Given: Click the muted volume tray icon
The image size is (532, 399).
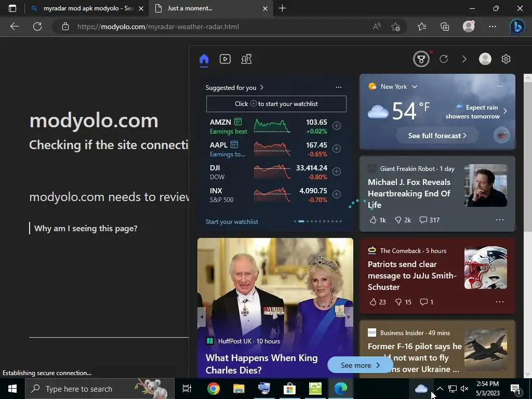Looking at the screenshot, I should [464, 389].
